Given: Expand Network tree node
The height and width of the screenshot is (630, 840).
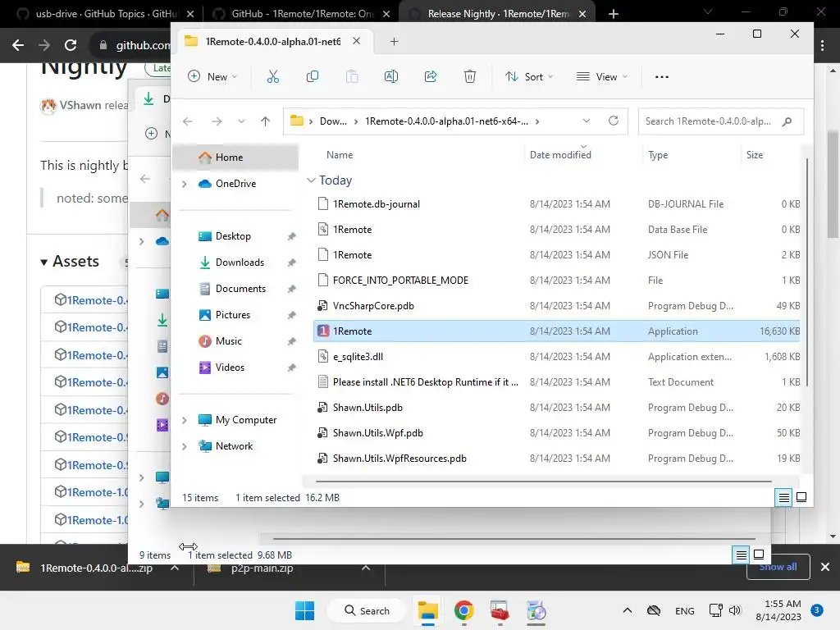Looking at the screenshot, I should tap(185, 446).
